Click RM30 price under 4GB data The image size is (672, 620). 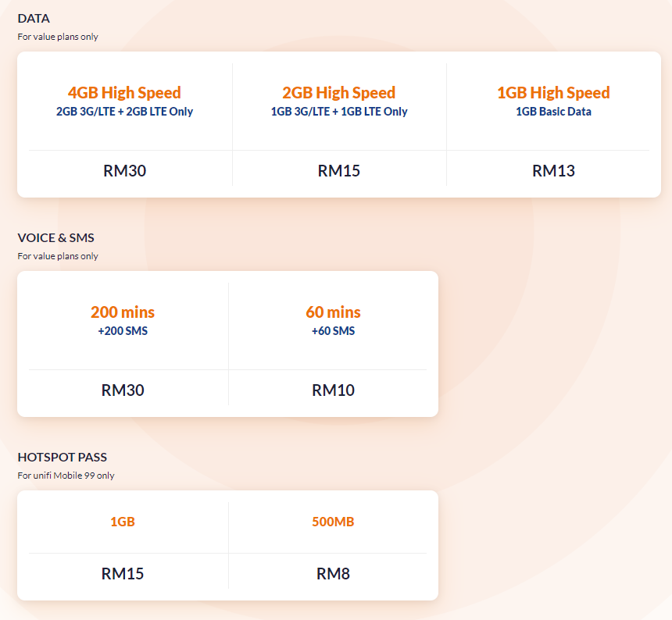(124, 171)
